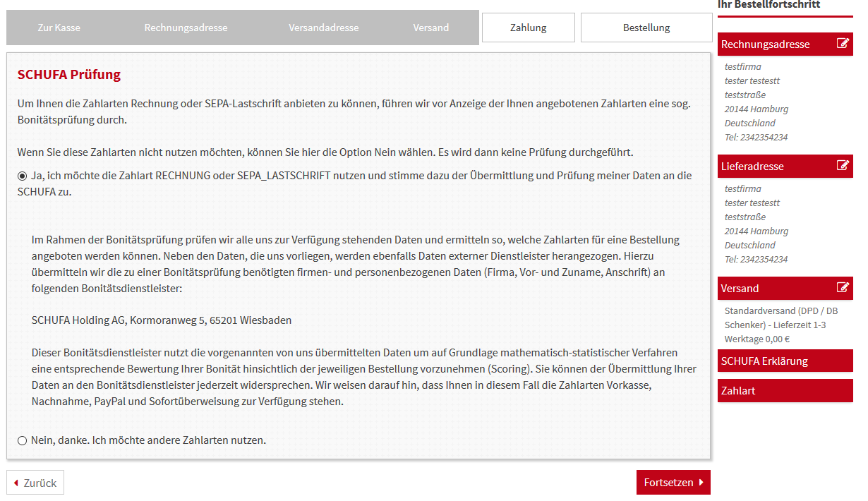Click 'Tel: 2342354234' under Lieferadresse

(x=756, y=259)
